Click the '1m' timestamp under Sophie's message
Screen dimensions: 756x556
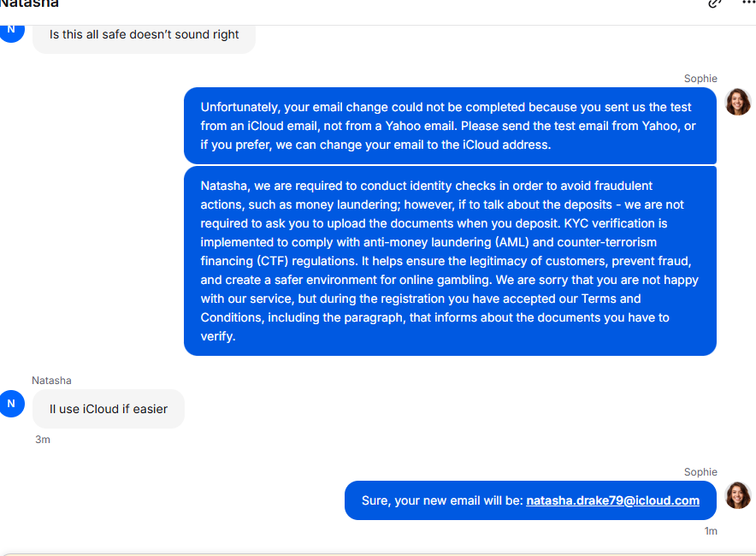pos(710,531)
